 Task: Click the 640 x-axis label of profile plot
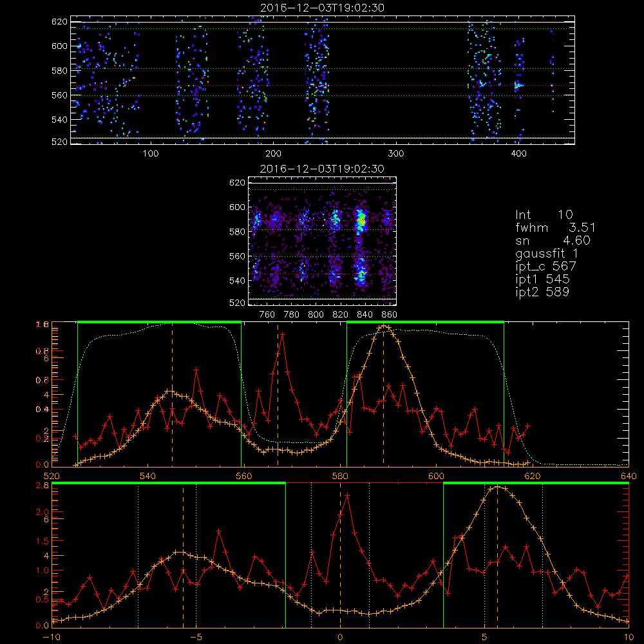(629, 476)
